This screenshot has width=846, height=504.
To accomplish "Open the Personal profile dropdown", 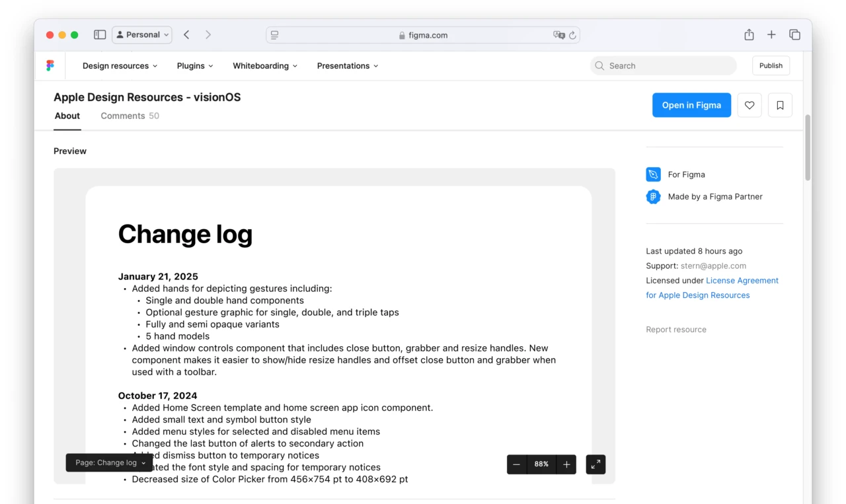I will click(142, 35).
